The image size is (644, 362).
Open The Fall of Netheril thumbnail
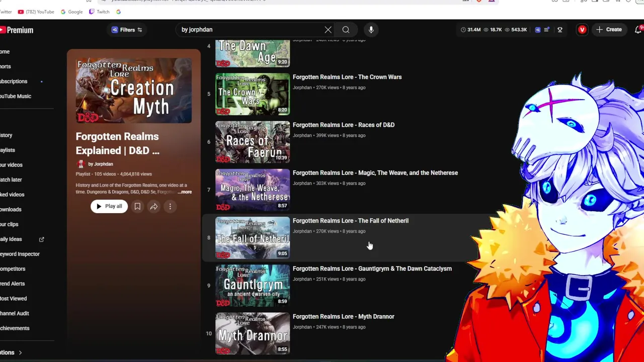tap(253, 238)
